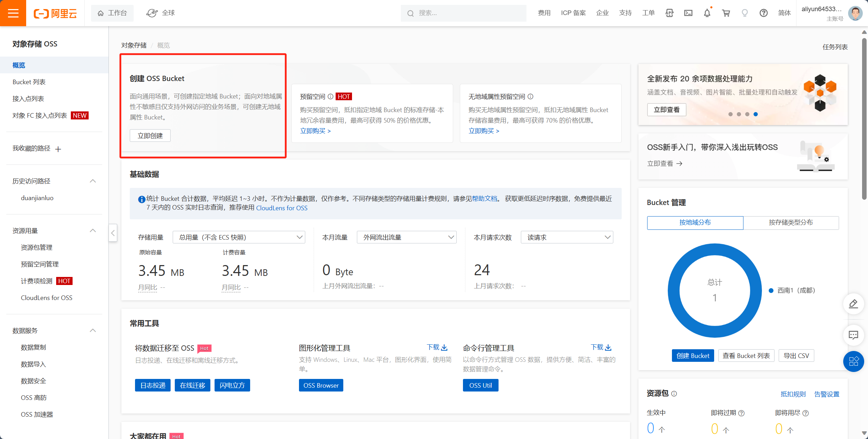Image resolution: width=868 pixels, height=439 pixels.
Task: Open the 存储用量 metric dropdown
Action: tap(239, 237)
